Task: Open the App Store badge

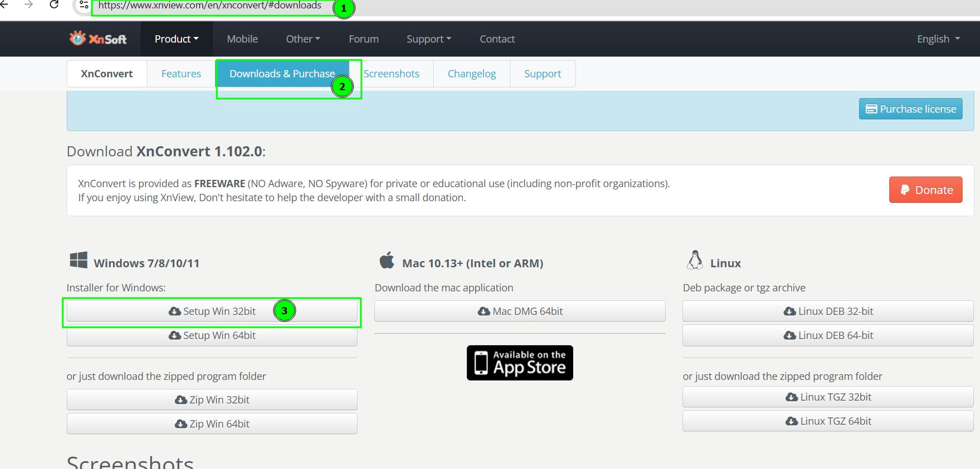Action: [x=520, y=363]
